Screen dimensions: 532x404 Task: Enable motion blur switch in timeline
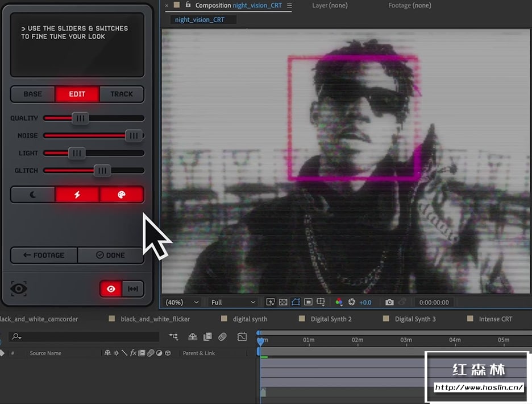[x=223, y=337]
